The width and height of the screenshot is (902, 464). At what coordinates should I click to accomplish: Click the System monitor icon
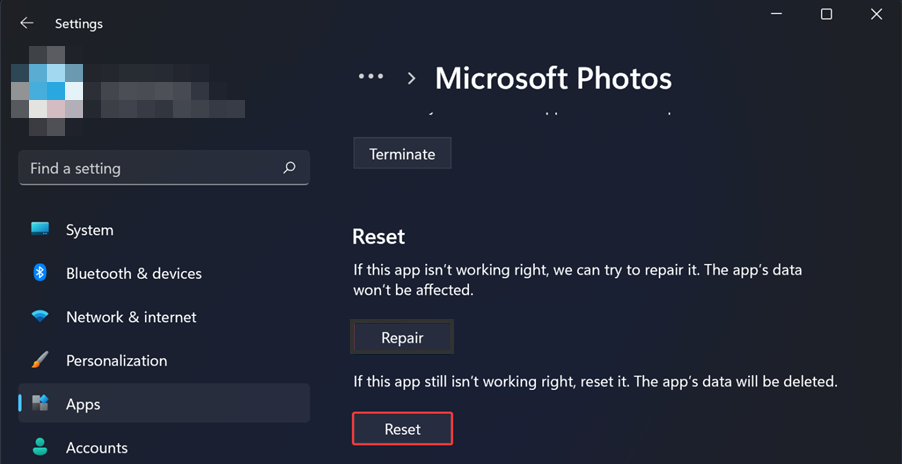click(x=40, y=230)
